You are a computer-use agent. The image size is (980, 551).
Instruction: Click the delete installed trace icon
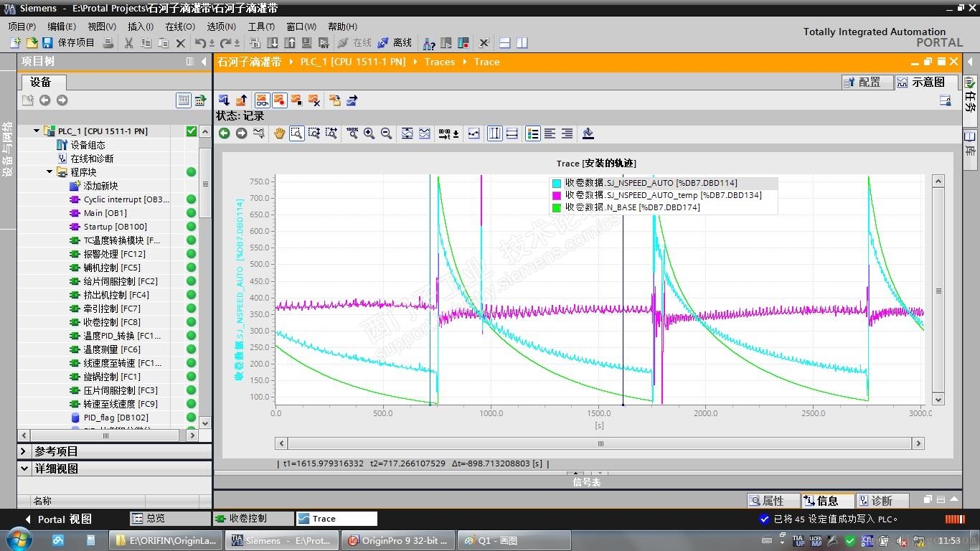314,100
